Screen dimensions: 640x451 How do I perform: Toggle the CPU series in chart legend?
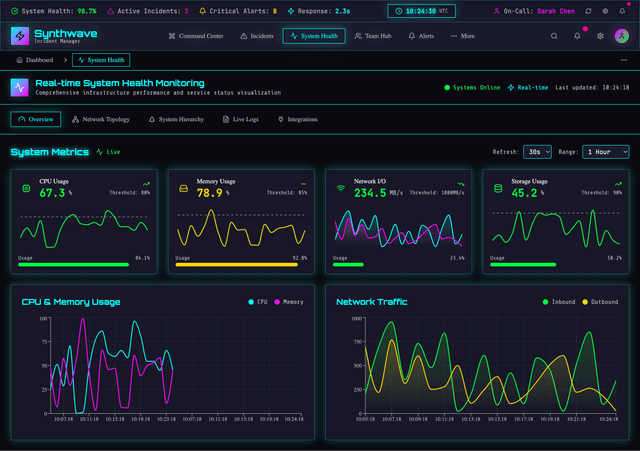257,301
